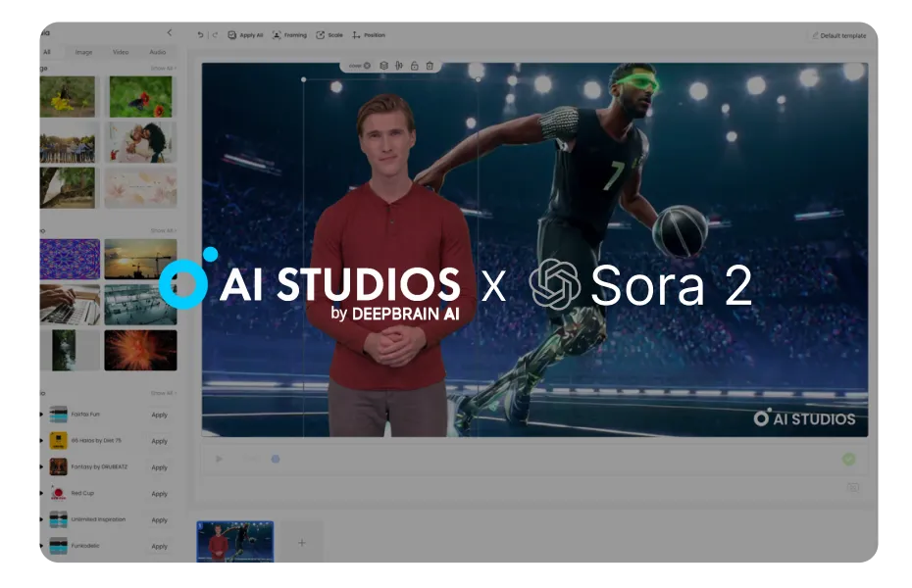Viewport: 912px width, 588px height.
Task: Select the tree branch image thumbnail
Action: tap(68, 188)
